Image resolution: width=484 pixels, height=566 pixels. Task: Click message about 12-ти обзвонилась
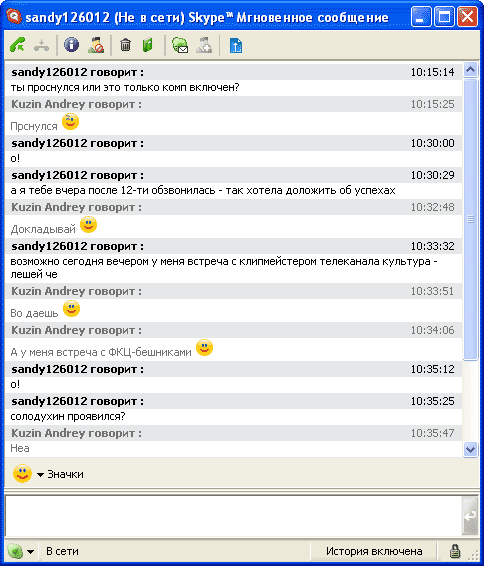click(203, 191)
